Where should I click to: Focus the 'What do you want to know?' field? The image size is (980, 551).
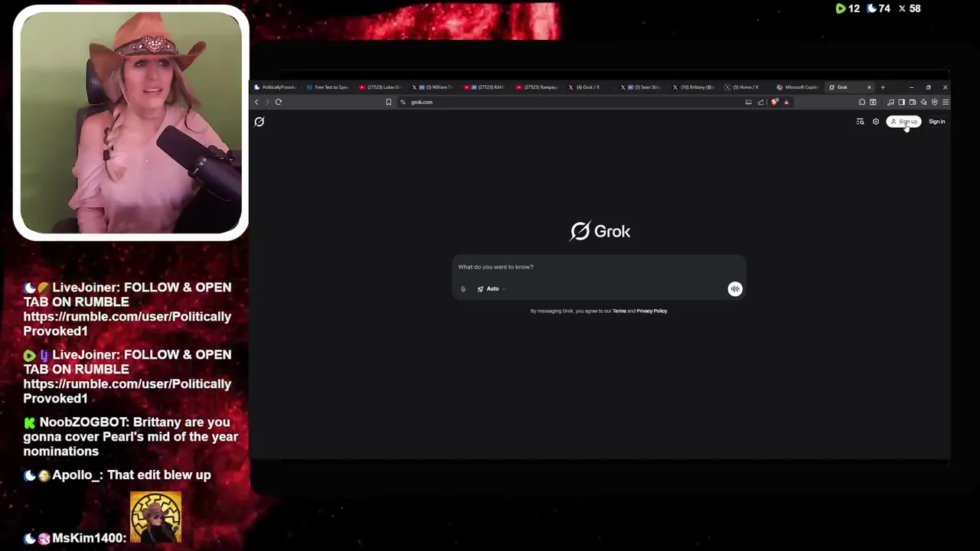599,267
